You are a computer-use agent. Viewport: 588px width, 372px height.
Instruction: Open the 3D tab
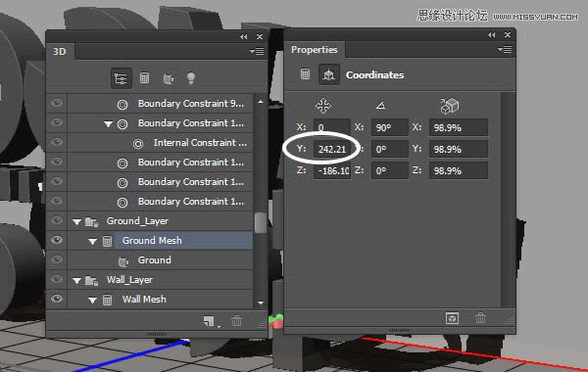pyautogui.click(x=60, y=51)
